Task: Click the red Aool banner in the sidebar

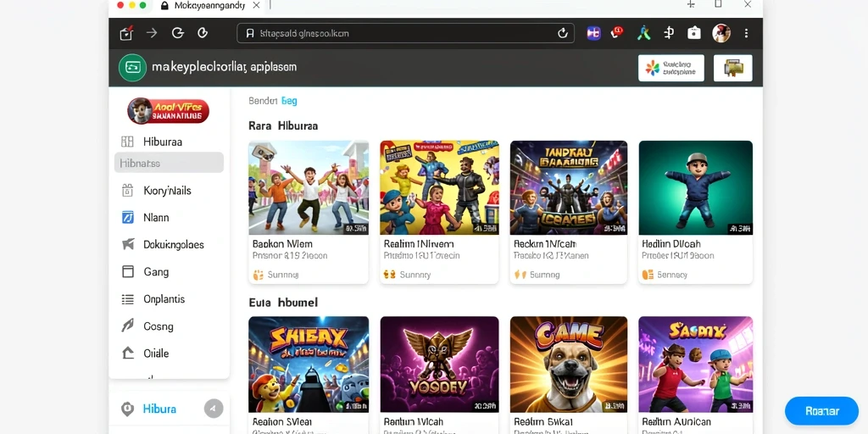Action: 169,111
